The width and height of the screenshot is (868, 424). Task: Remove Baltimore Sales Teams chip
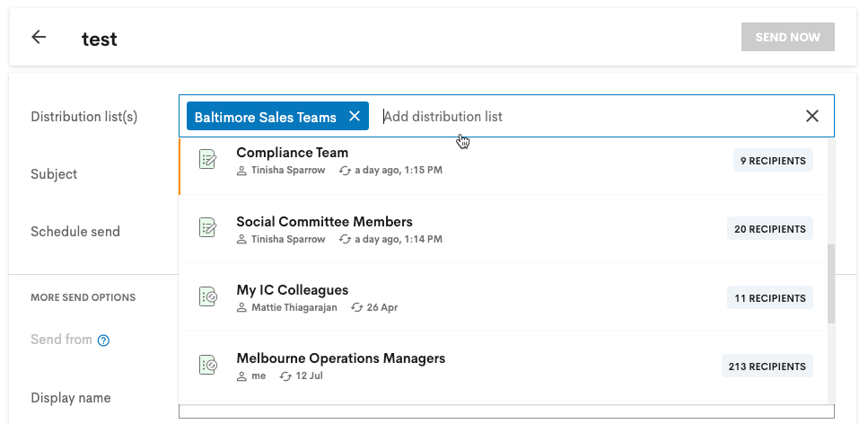[355, 117]
